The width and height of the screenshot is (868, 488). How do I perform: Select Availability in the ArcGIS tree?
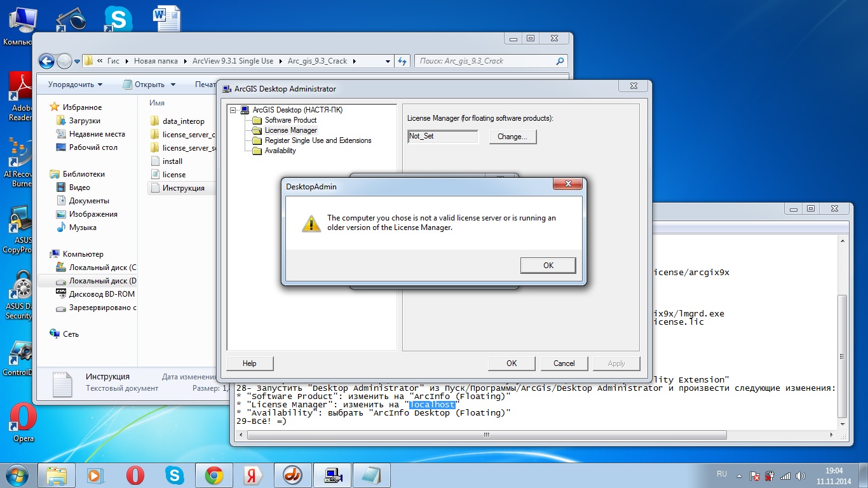pos(280,151)
